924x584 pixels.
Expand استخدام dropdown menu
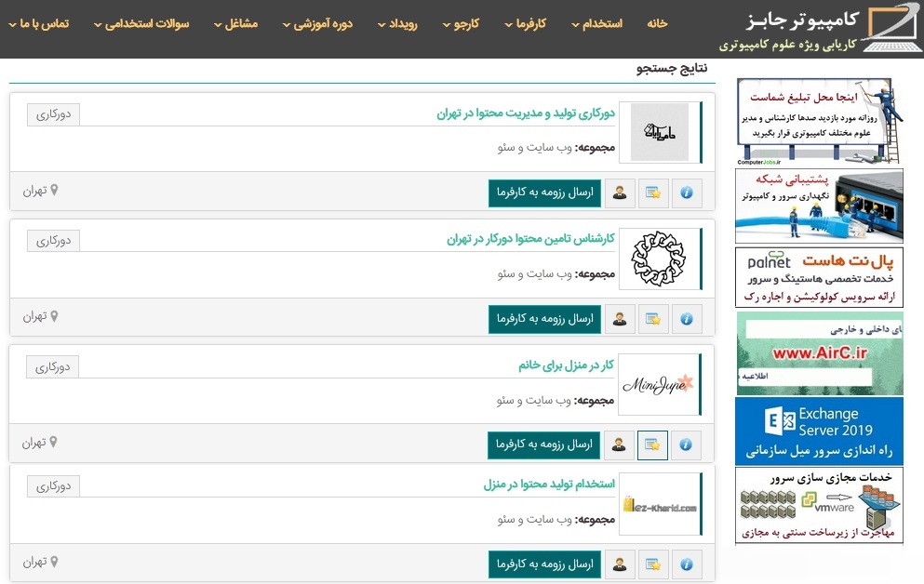[x=597, y=23]
